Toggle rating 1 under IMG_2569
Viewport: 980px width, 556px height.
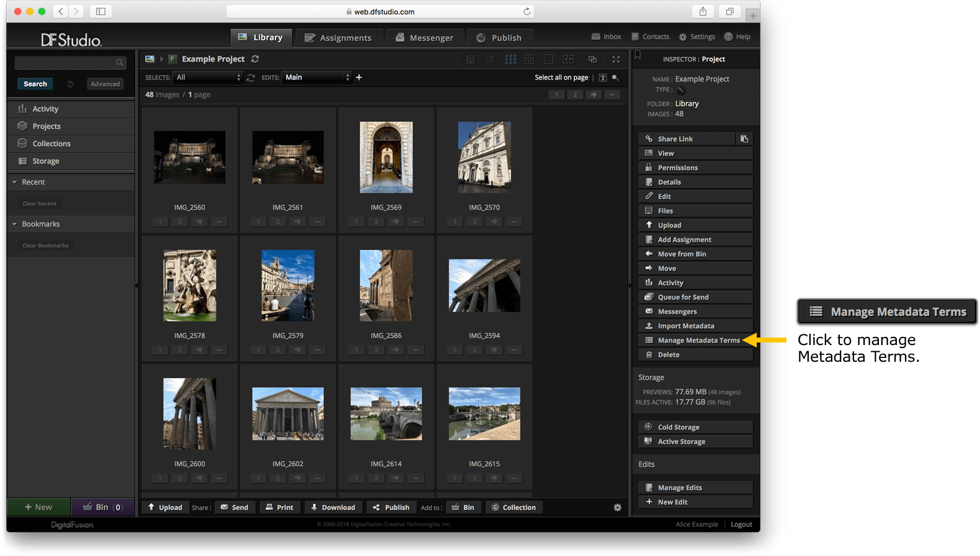point(357,222)
